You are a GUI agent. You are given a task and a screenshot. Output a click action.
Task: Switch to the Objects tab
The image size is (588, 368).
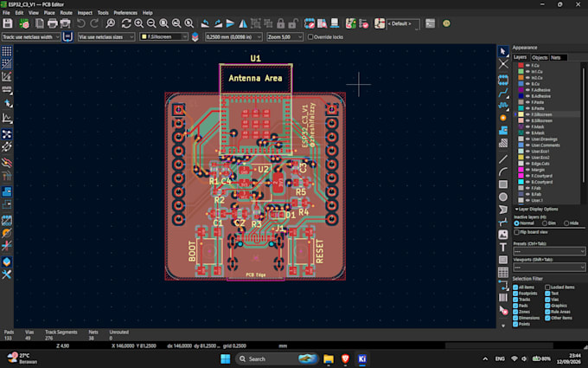point(540,57)
